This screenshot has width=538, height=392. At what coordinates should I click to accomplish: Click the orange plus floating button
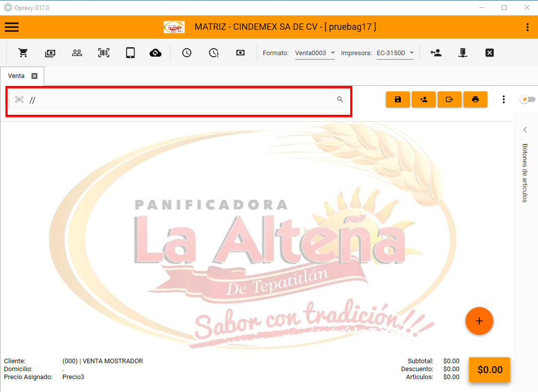(x=479, y=321)
